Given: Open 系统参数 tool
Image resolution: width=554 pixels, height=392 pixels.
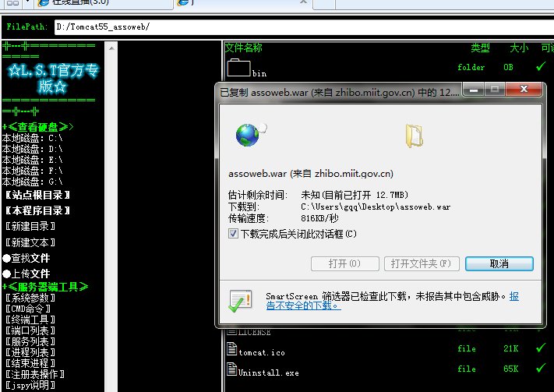Looking at the screenshot, I should tap(30, 298).
